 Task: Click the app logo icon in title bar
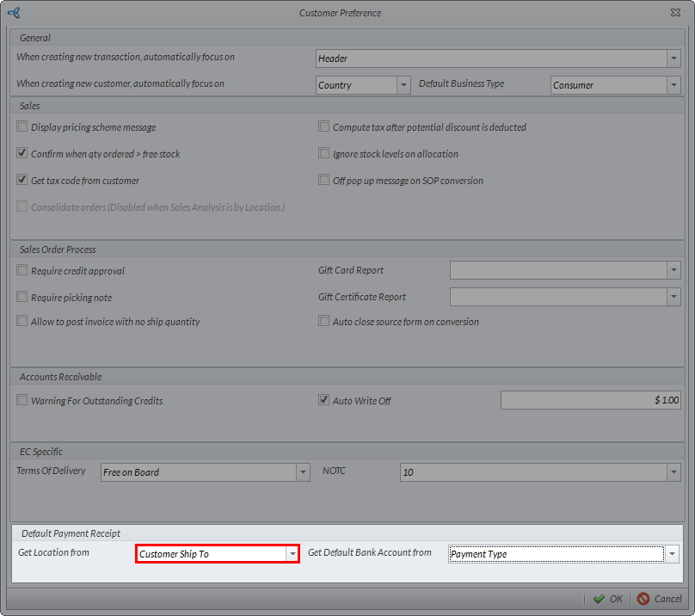(14, 13)
